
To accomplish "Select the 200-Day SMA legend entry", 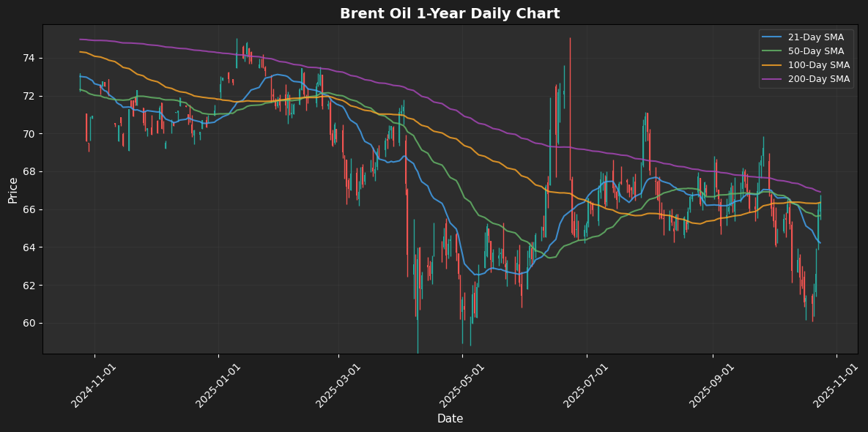I will 819,79.
